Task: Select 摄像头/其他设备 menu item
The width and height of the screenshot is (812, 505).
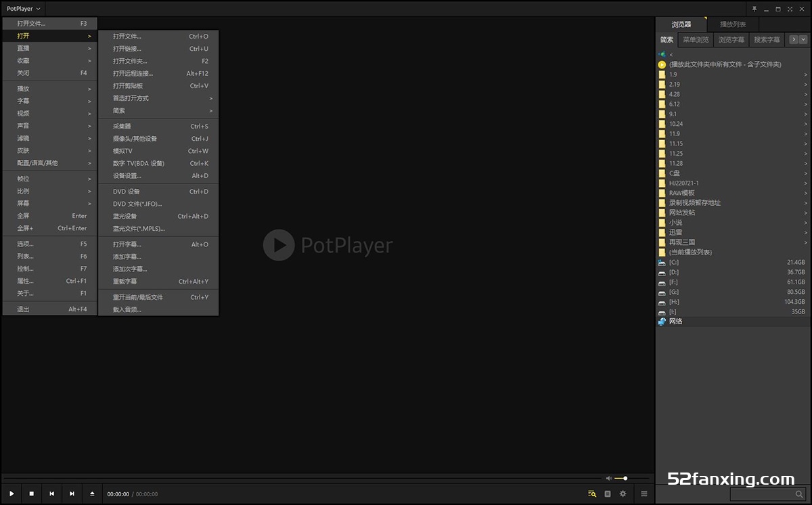Action: [x=159, y=139]
